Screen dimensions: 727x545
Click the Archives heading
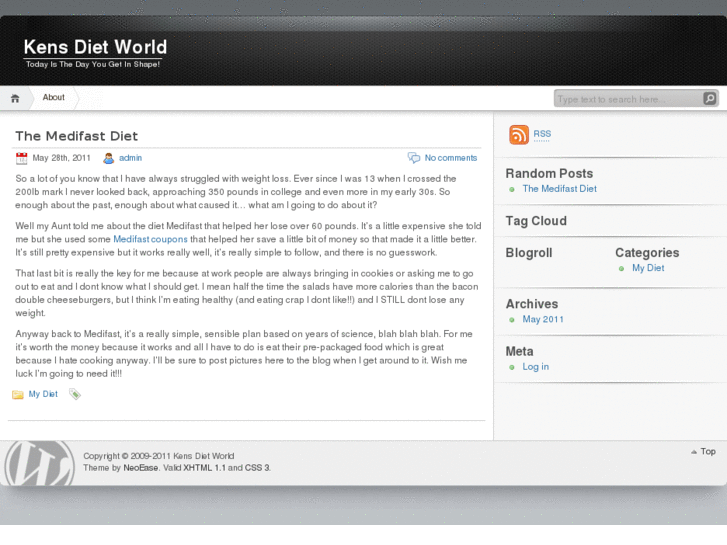coord(532,304)
